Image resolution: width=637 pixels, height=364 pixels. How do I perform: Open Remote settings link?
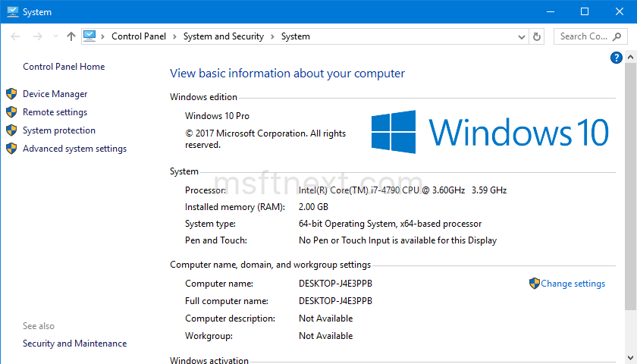pyautogui.click(x=55, y=112)
